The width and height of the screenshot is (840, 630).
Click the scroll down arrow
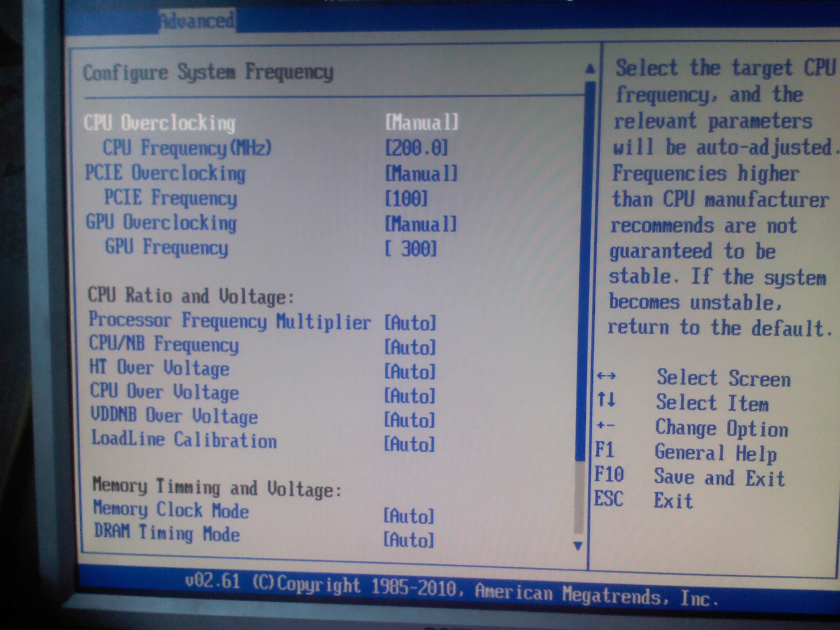coord(578,546)
